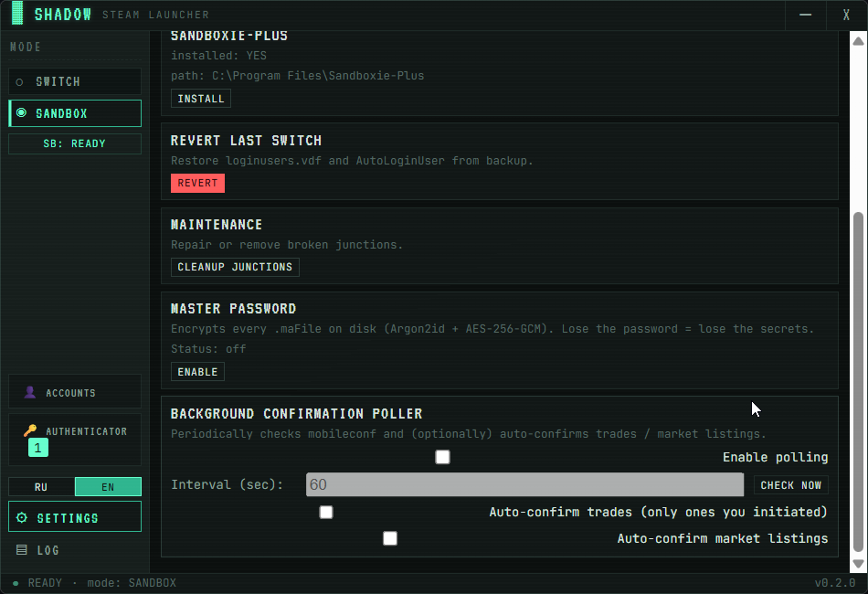Select the Sandbox mode radio button
The height and width of the screenshot is (594, 868).
(21, 113)
